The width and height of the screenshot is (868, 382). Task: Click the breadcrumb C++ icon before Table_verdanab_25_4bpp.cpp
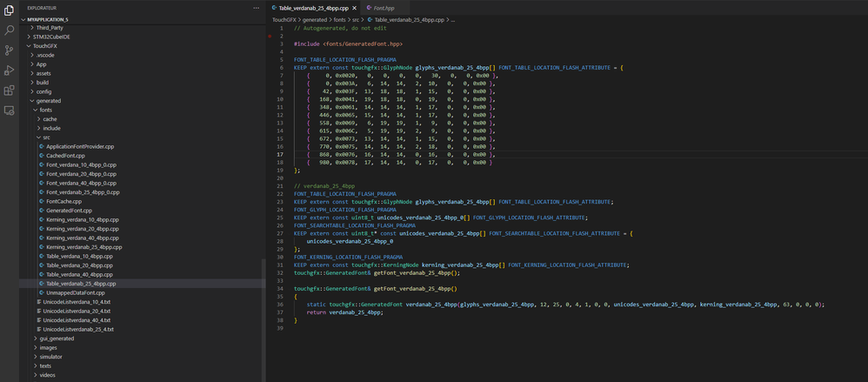[x=370, y=19]
